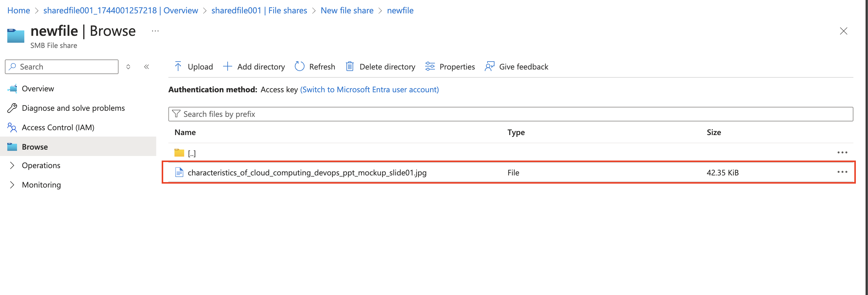Switch to Microsoft Entra user account link

click(x=369, y=90)
